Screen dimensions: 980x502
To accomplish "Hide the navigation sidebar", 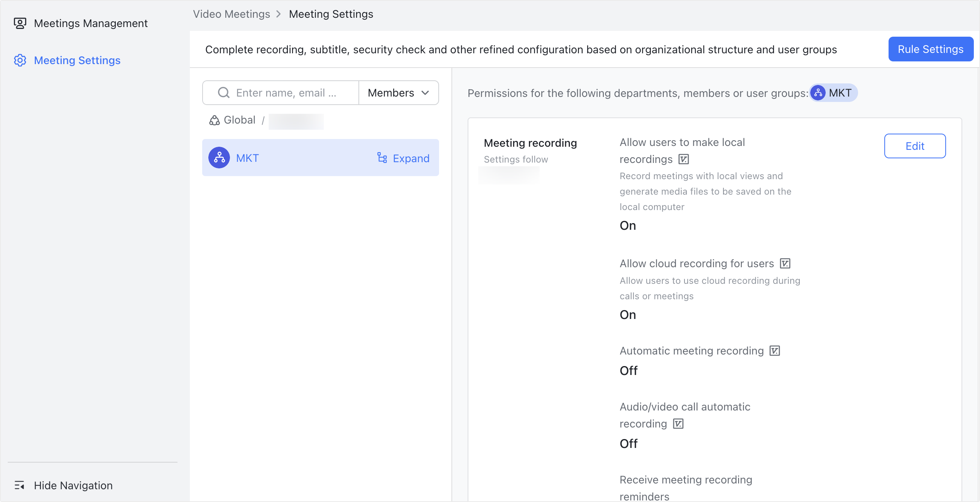I will (64, 485).
